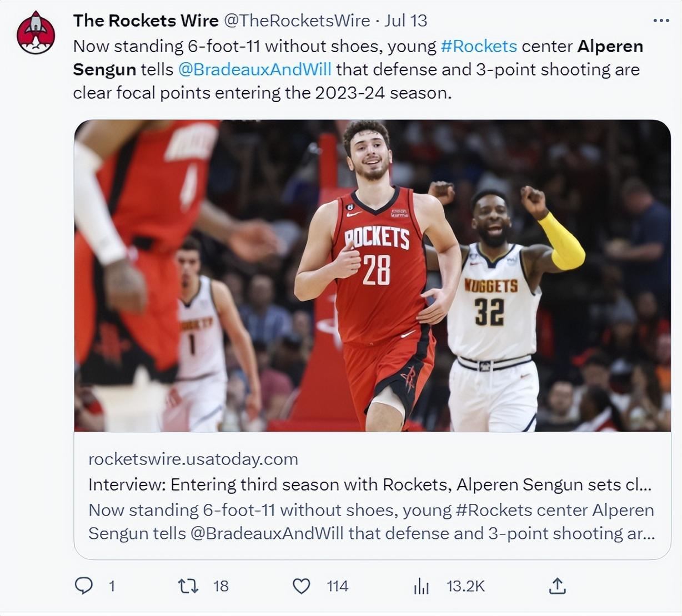Click the tweet body text
682x616 pixels.
click(x=358, y=69)
